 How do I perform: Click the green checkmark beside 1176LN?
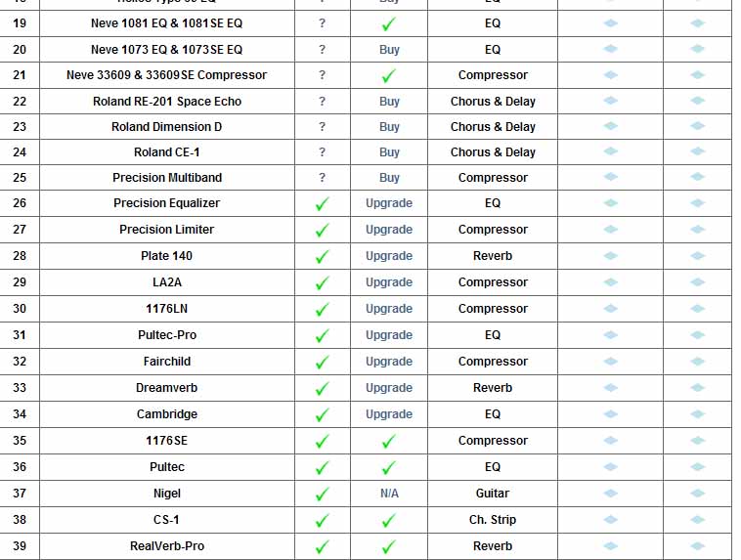point(323,309)
